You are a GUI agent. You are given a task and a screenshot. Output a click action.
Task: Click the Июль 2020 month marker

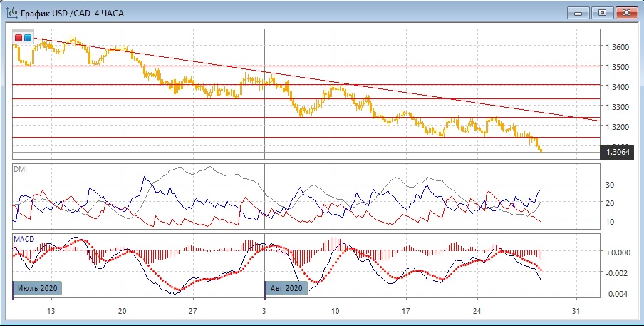point(38,288)
